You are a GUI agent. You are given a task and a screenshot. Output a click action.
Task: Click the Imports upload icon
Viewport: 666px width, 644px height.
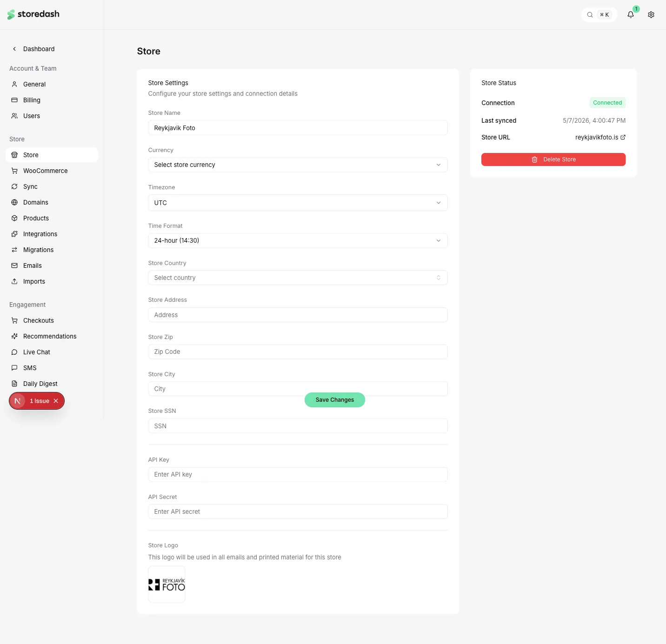[x=14, y=281]
